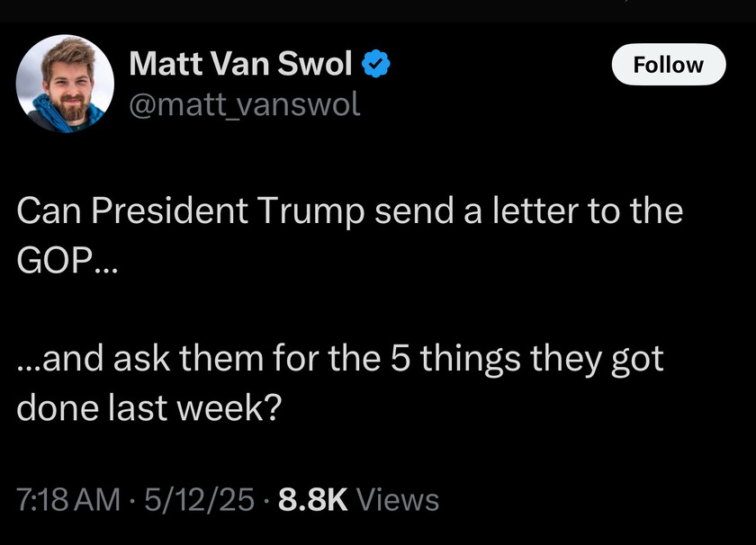Open the @matt_vanswol handle link

(245, 104)
